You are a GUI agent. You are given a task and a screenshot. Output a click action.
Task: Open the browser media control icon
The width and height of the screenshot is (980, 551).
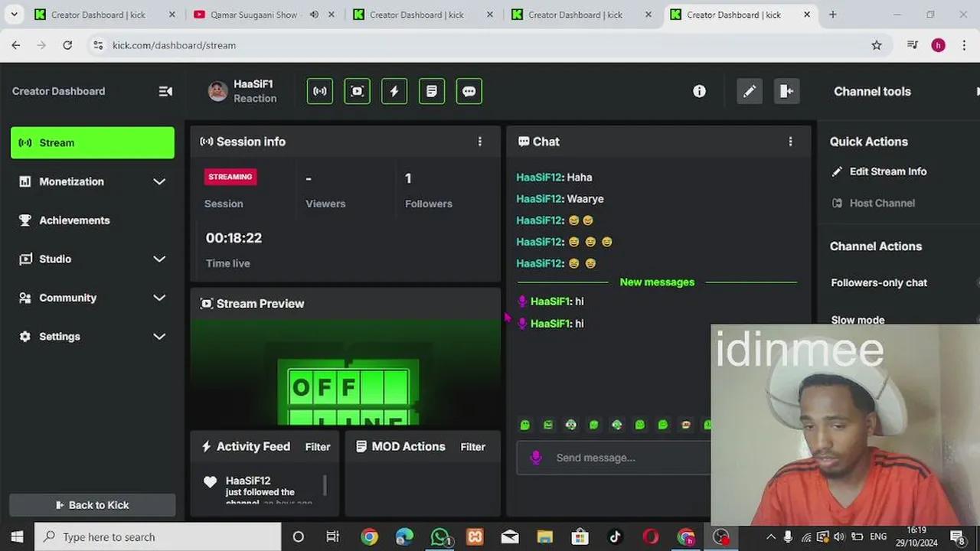(912, 45)
